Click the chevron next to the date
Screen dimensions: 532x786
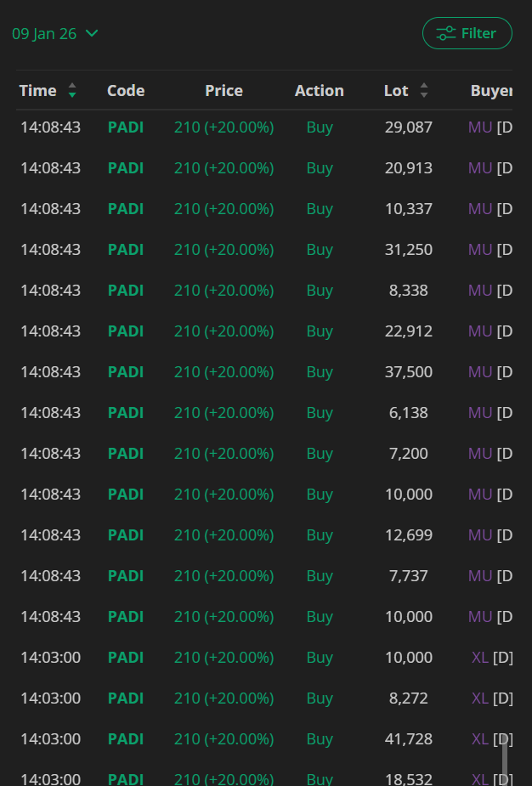pos(92,34)
